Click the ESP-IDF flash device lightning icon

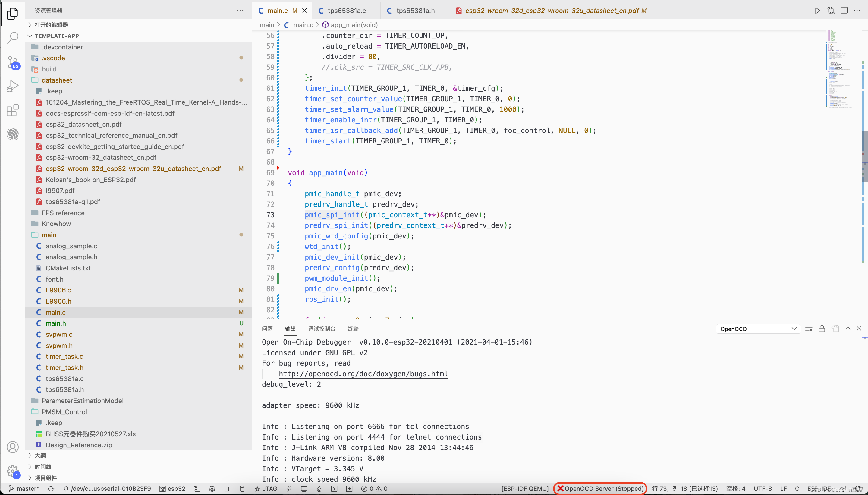pos(289,489)
